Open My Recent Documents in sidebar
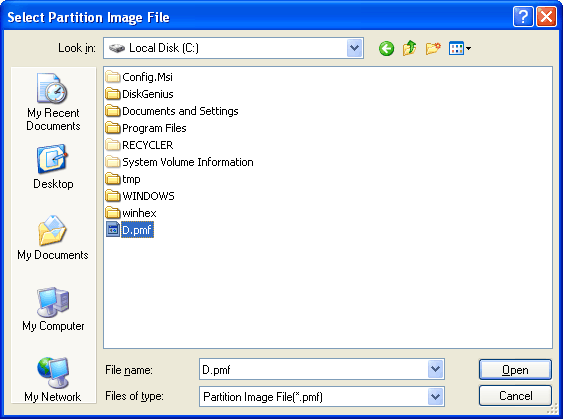The height and width of the screenshot is (419, 563). click(x=53, y=102)
